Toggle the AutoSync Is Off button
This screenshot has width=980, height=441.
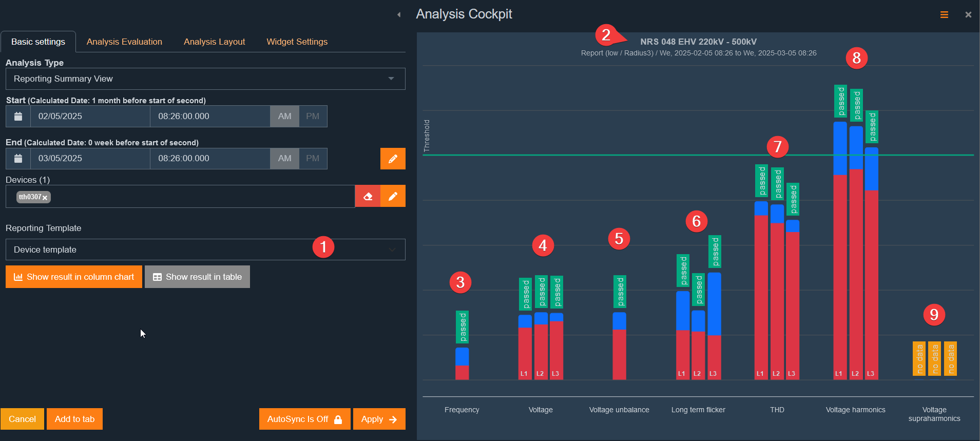coord(304,419)
